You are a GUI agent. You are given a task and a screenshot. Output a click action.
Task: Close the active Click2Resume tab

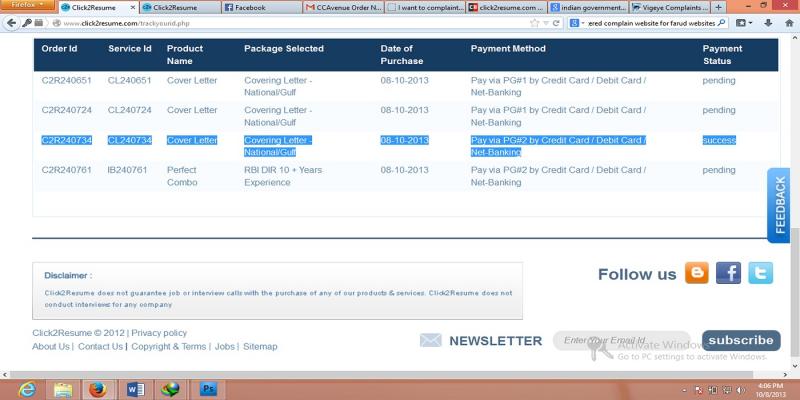point(133,8)
